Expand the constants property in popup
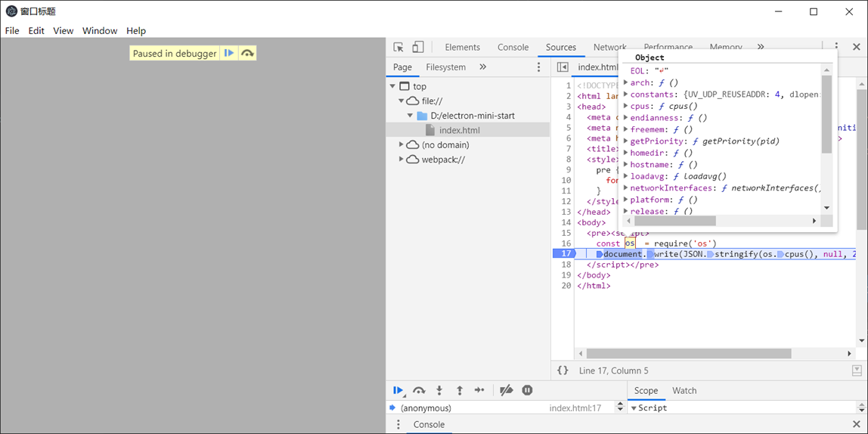Viewport: 868px width, 434px height. coord(626,94)
